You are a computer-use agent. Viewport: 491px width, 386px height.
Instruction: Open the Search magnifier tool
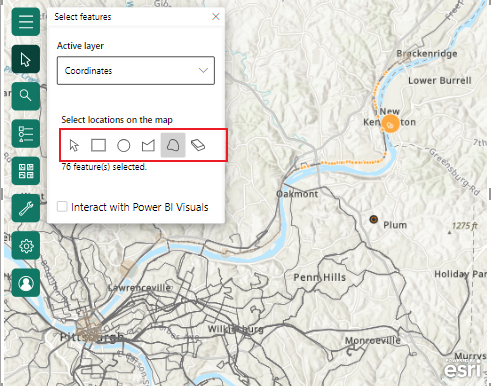[26, 96]
